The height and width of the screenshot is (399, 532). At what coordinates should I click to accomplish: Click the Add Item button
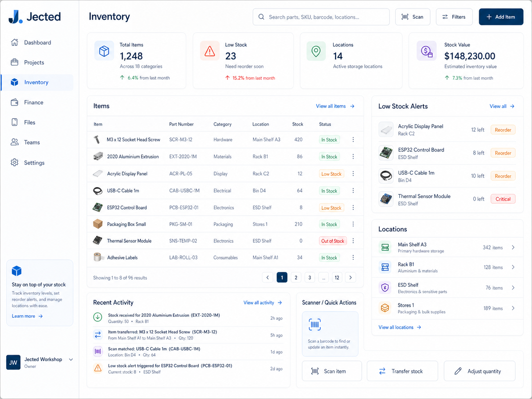pyautogui.click(x=501, y=17)
